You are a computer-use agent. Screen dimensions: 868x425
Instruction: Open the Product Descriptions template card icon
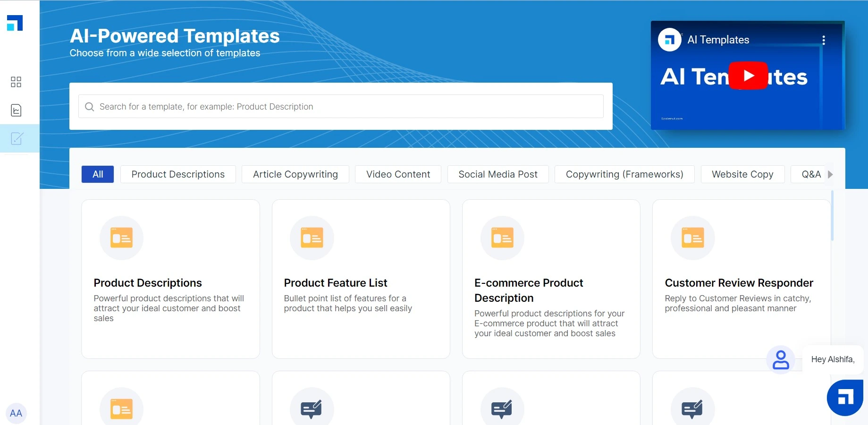[121, 238]
